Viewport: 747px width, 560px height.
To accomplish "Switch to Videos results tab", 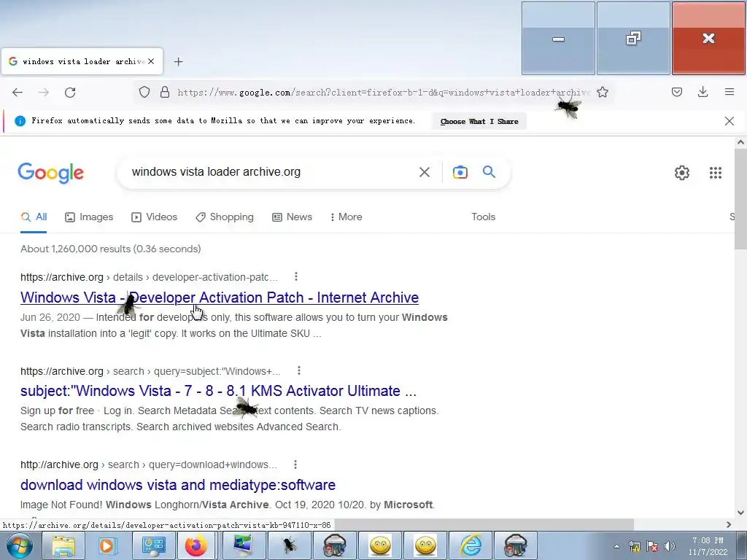I will 155,217.
